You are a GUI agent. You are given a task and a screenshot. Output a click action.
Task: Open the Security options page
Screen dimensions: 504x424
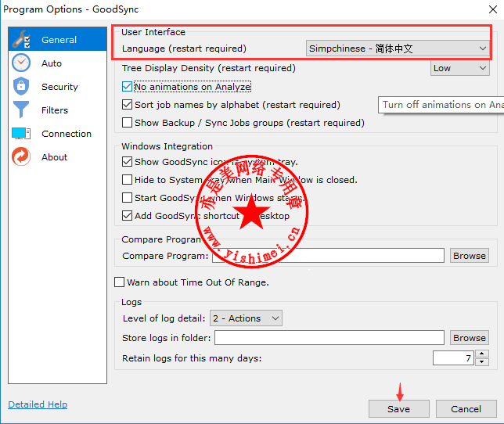(58, 86)
